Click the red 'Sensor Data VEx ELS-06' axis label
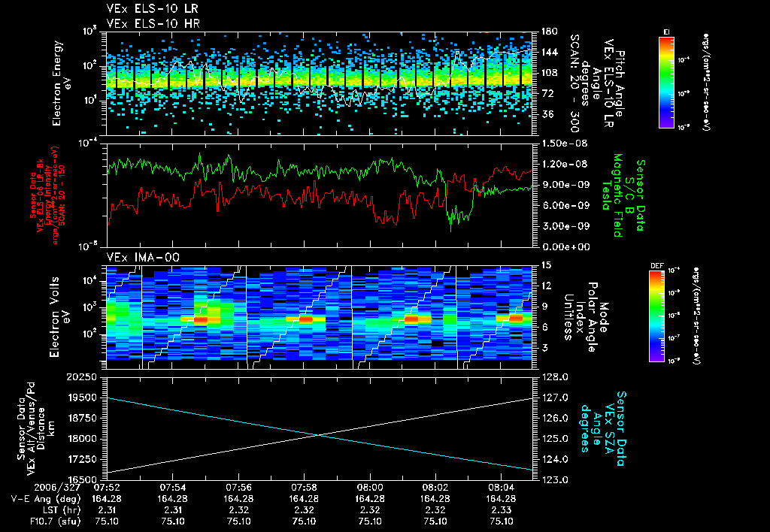Viewport: 770px width, 532px height. tap(47, 195)
